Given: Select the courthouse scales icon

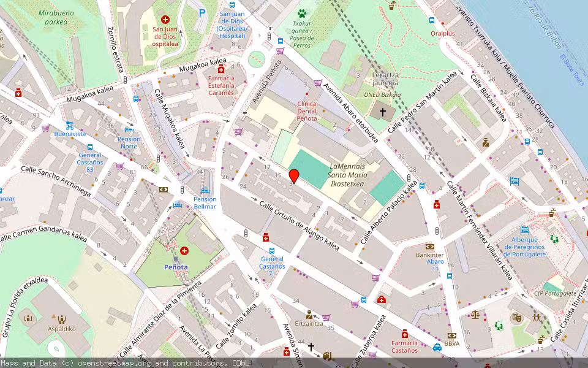Looking at the screenshot, I should pyautogui.click(x=475, y=315).
